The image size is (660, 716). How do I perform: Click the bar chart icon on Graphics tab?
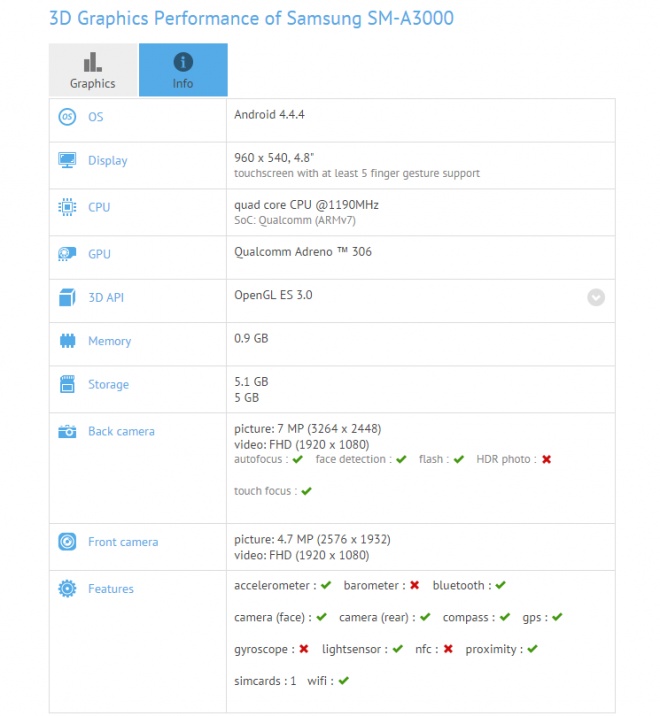[92, 62]
